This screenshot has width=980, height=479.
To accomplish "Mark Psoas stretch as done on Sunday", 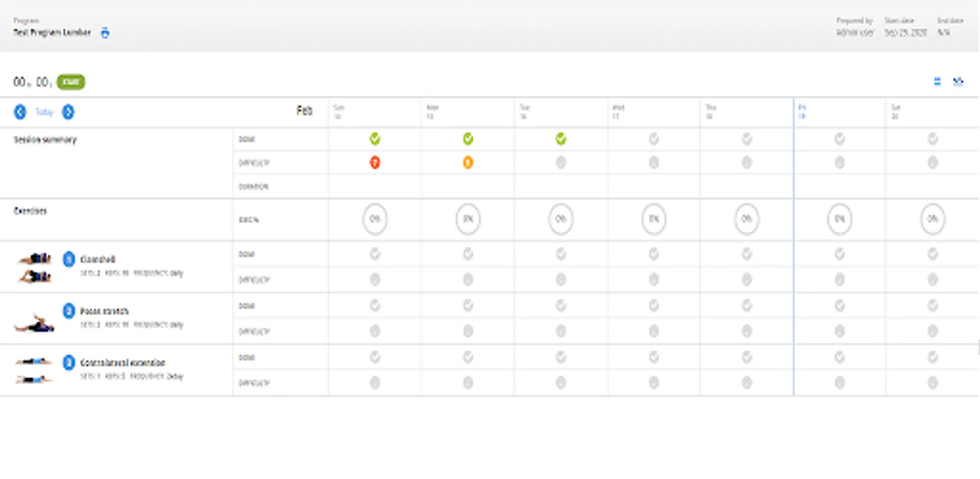I will pyautogui.click(x=375, y=305).
